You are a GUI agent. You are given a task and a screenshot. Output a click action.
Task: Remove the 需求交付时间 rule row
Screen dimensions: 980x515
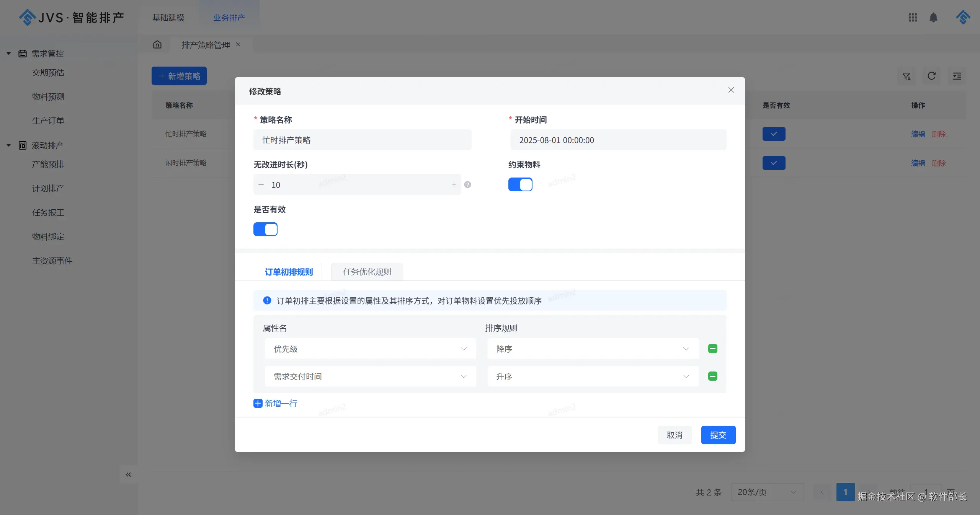click(712, 376)
